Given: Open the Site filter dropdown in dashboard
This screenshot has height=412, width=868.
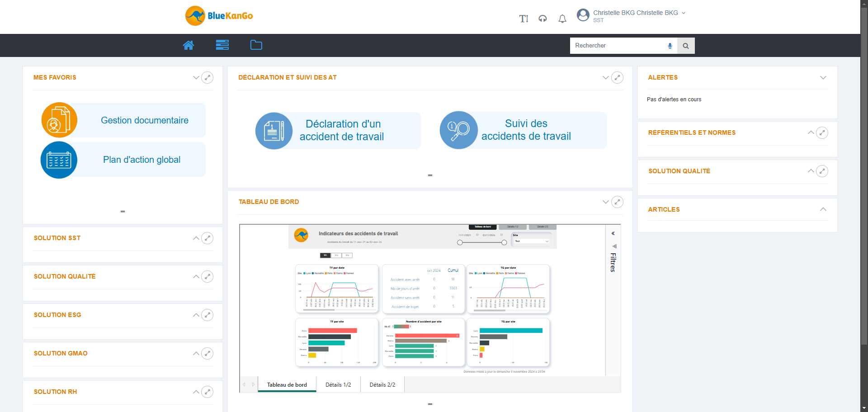Looking at the screenshot, I should click(x=532, y=241).
